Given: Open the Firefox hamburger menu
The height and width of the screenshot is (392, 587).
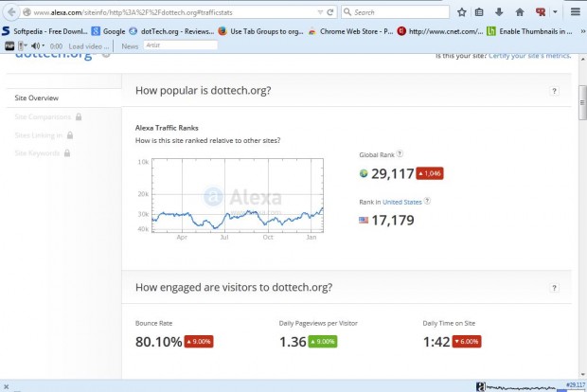Looking at the screenshot, I should tap(574, 12).
